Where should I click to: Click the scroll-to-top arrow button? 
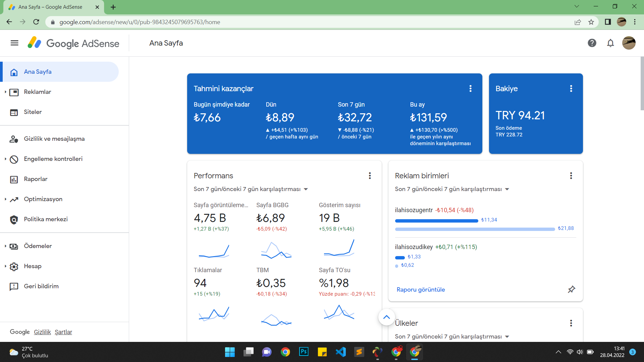[x=387, y=317]
